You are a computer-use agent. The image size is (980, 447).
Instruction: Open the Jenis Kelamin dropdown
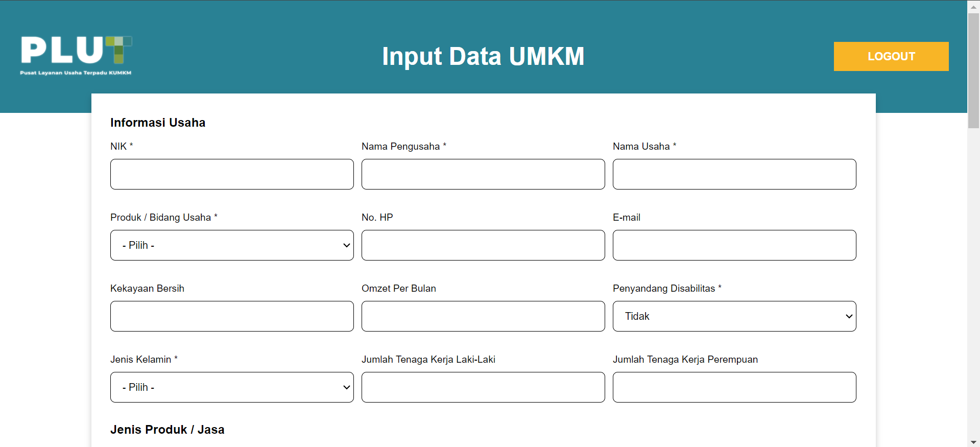(232, 387)
